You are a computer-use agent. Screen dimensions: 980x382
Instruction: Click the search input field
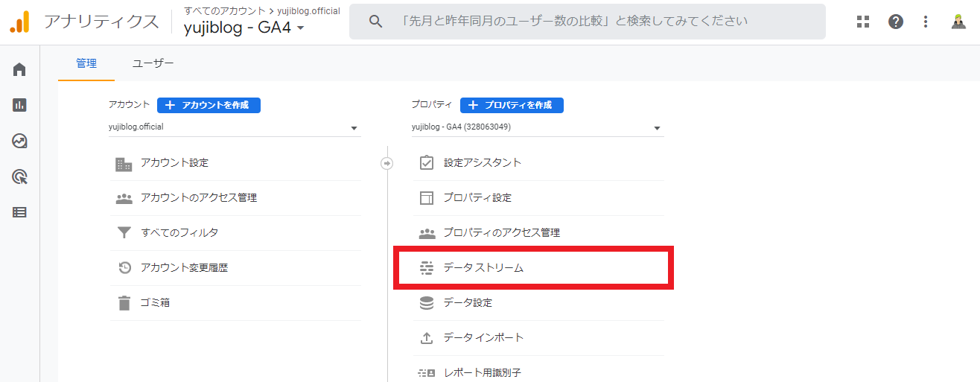(x=588, y=22)
